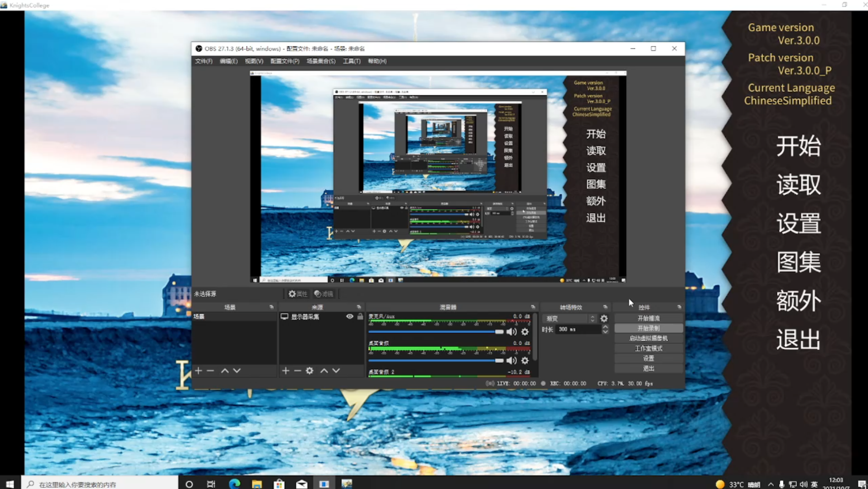
Task: Increase 时长 duration with up stepper
Action: (605, 326)
